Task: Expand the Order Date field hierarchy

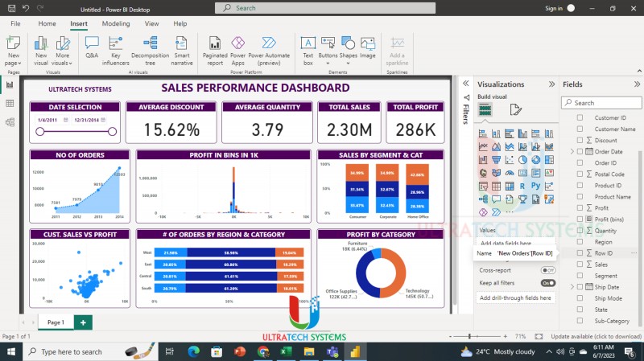Action: tap(572, 151)
